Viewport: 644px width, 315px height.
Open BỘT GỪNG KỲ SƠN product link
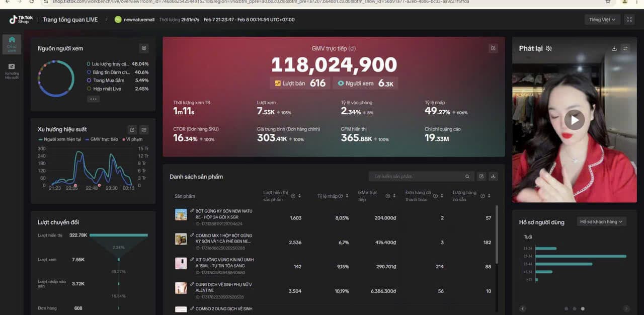click(x=224, y=214)
